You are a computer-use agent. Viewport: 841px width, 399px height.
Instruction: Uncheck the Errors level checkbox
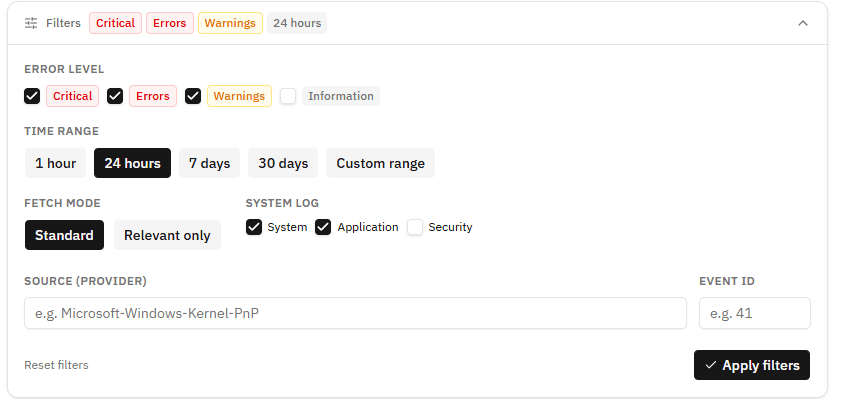115,96
